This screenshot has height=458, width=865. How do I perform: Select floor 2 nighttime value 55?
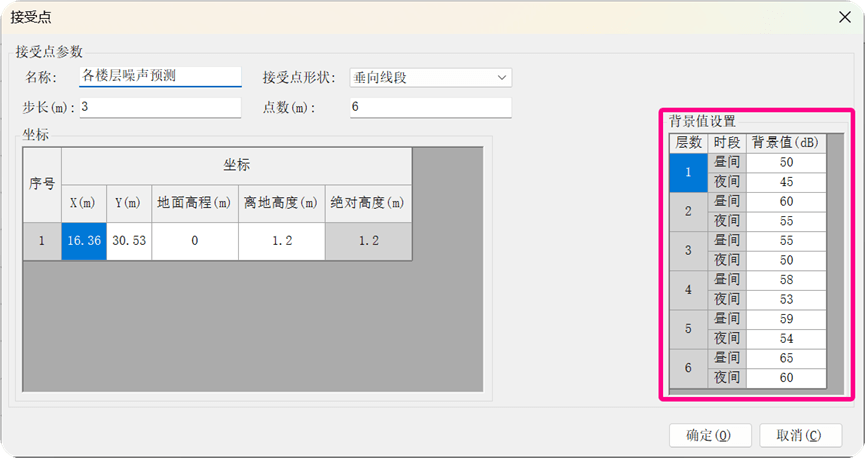tap(786, 221)
